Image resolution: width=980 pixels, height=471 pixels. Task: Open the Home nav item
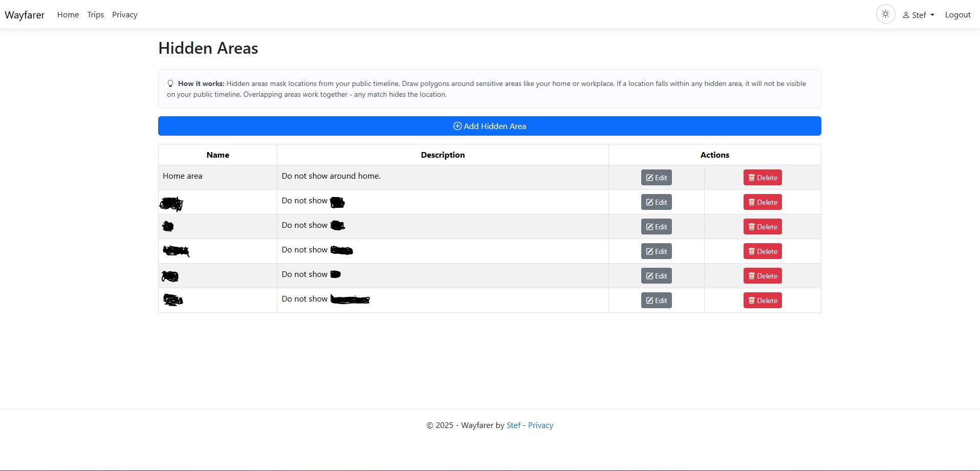click(68, 15)
